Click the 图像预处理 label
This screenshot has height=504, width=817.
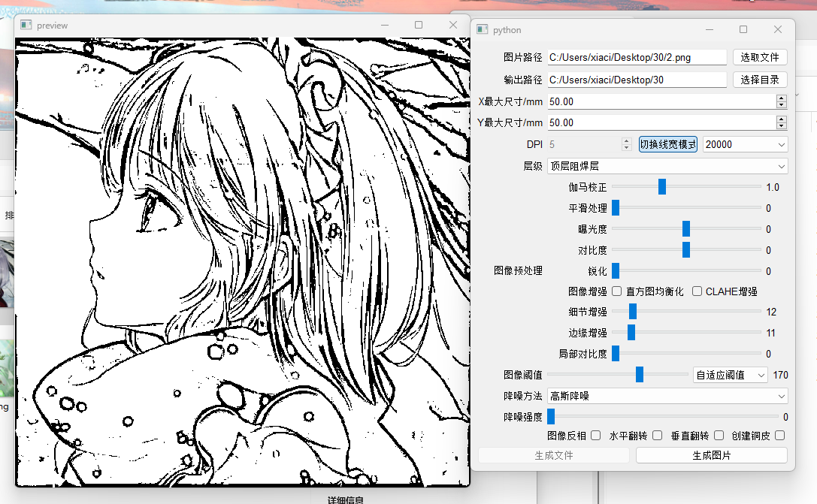pyautogui.click(x=518, y=270)
